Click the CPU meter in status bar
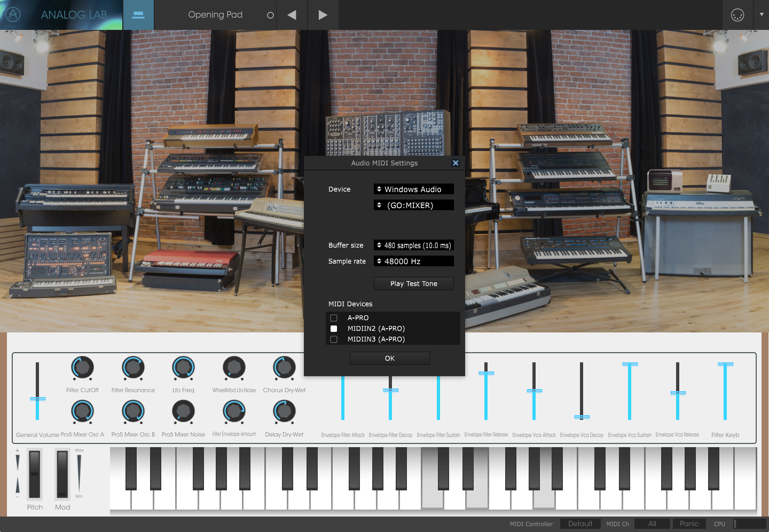 point(750,524)
